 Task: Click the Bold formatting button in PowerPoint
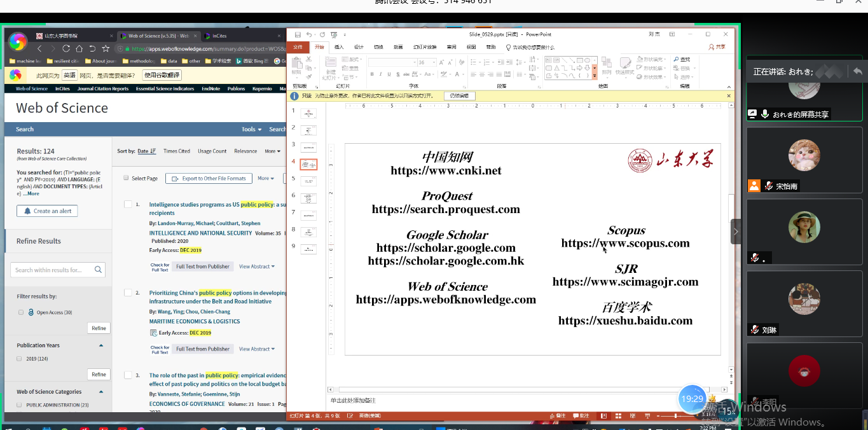coord(372,74)
